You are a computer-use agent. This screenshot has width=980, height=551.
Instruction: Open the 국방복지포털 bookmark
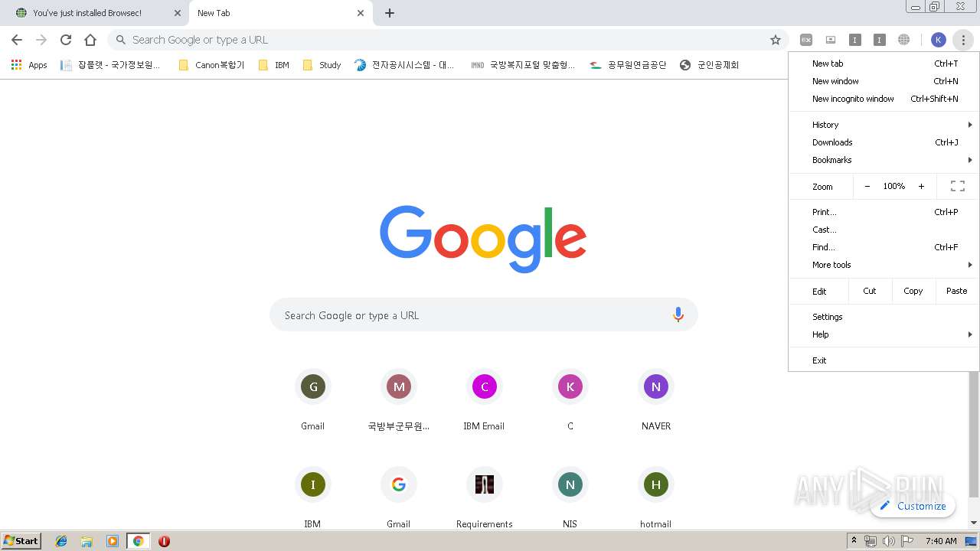point(522,65)
